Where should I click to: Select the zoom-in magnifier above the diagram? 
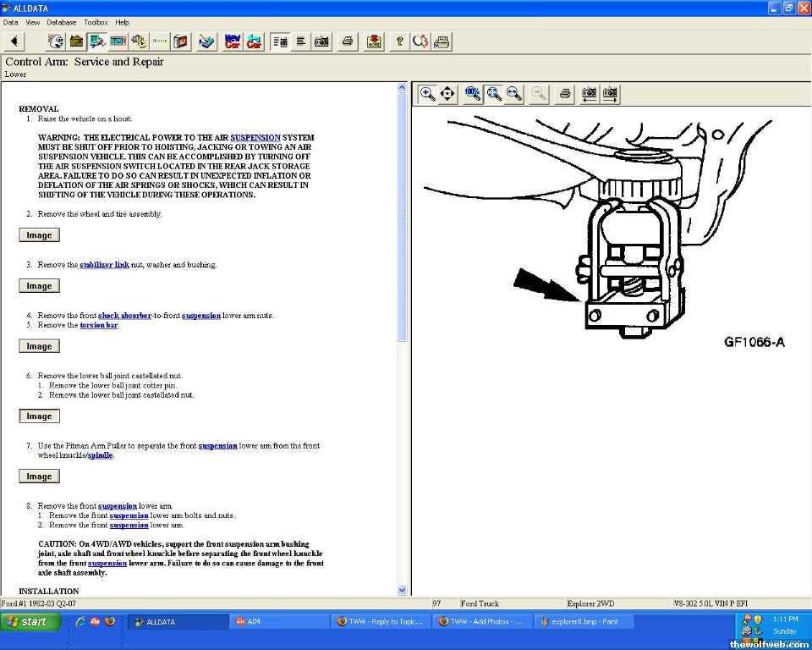coord(428,94)
